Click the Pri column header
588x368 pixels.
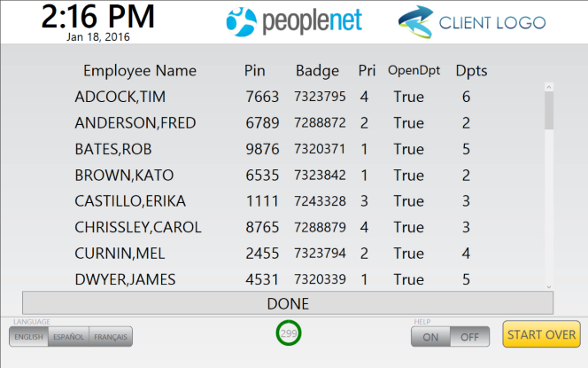pyautogui.click(x=367, y=71)
